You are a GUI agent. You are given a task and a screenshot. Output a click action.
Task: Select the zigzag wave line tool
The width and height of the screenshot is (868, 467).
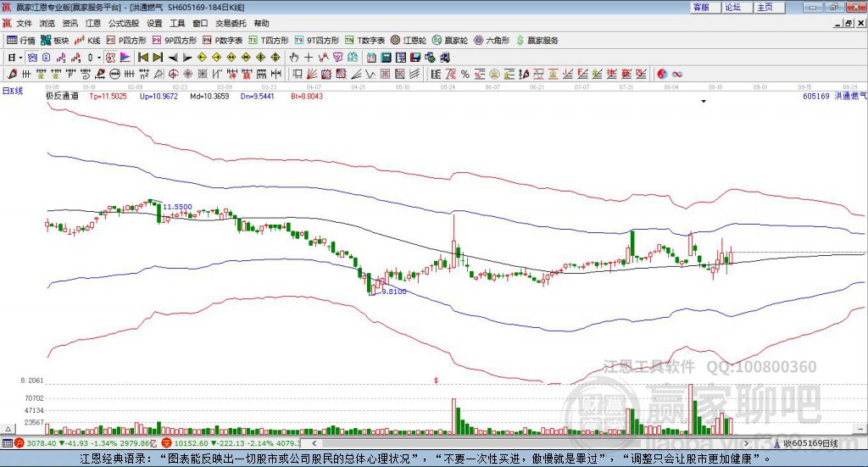(370, 74)
